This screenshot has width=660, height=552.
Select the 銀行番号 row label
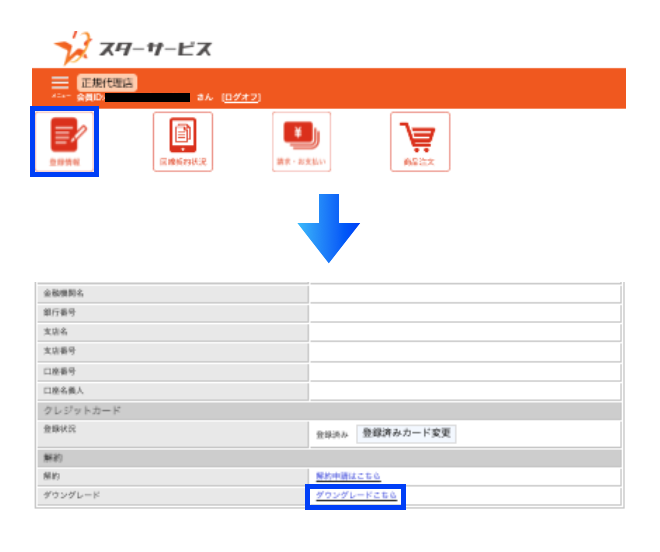pyautogui.click(x=60, y=312)
